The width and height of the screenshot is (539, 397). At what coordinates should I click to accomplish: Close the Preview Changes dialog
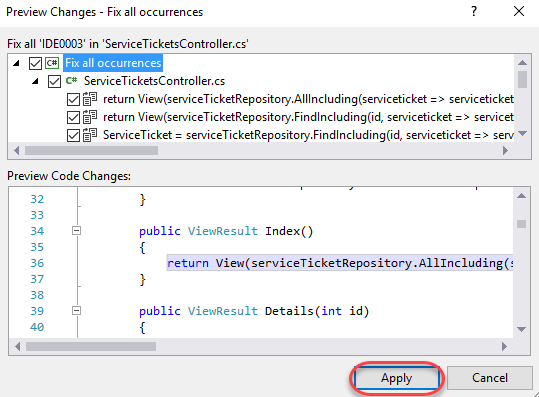coord(519,12)
